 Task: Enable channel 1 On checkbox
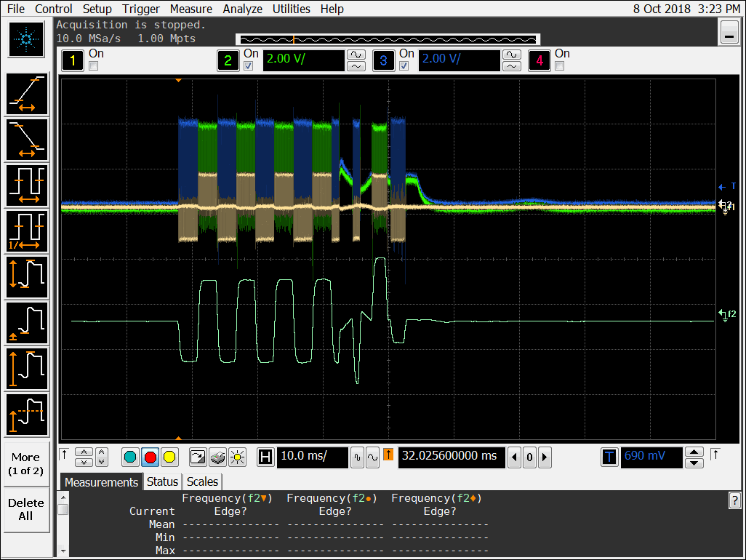94,66
